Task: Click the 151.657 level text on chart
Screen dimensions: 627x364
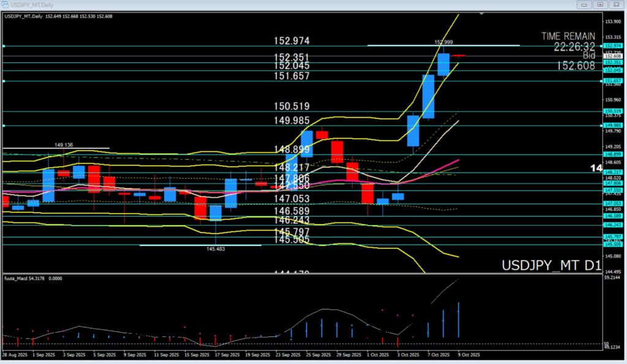Action: 292,76
